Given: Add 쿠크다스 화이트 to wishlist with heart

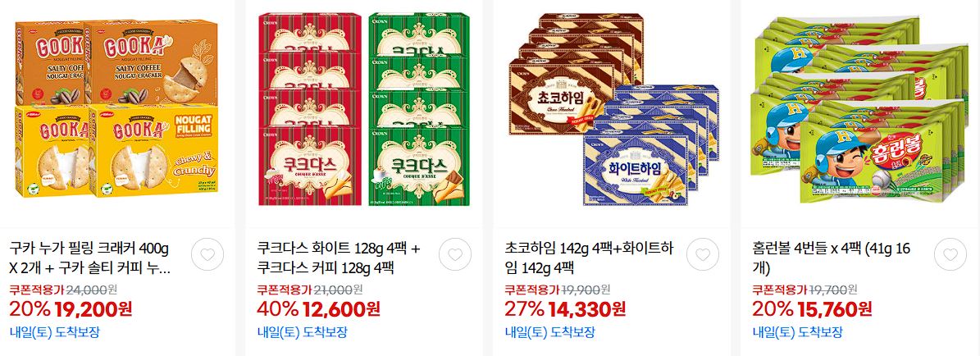Looking at the screenshot, I should (x=455, y=254).
